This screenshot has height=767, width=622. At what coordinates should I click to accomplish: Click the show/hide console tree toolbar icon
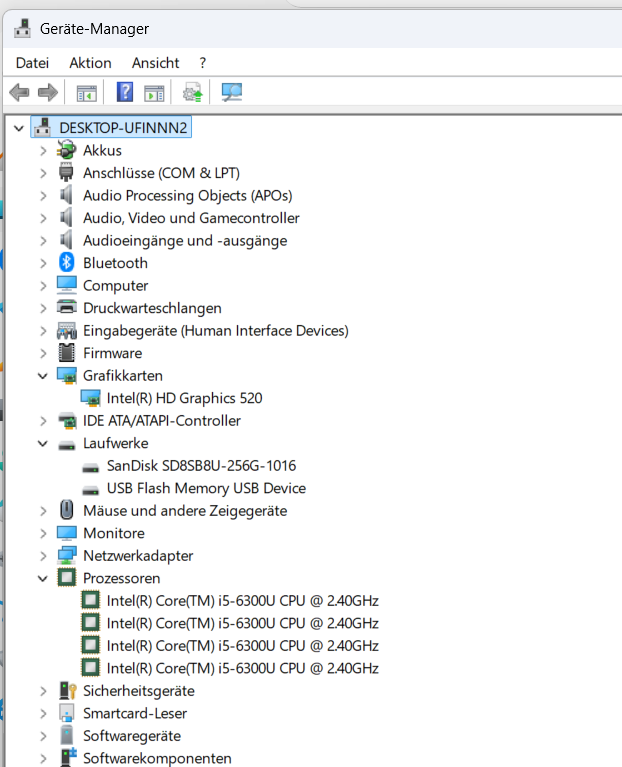[x=87, y=92]
